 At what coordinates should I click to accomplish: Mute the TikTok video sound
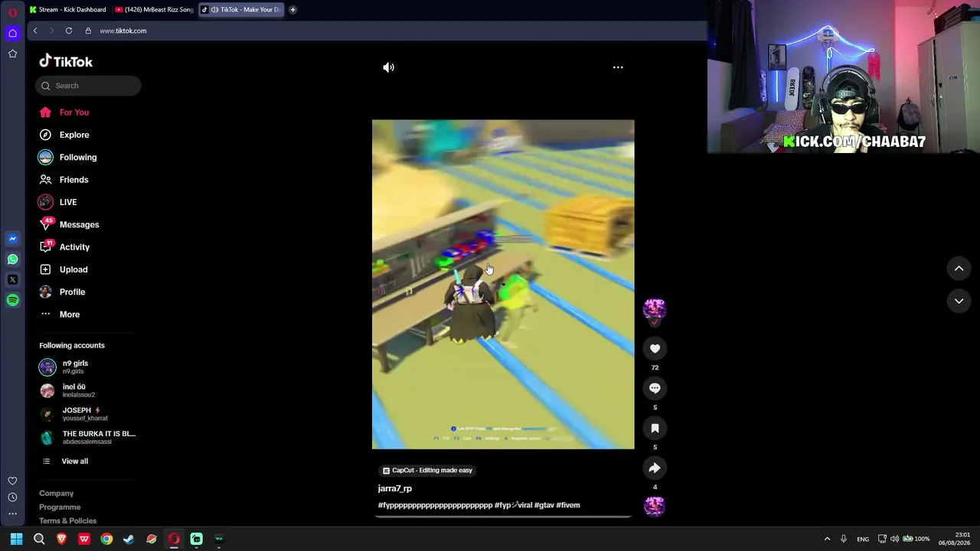388,67
